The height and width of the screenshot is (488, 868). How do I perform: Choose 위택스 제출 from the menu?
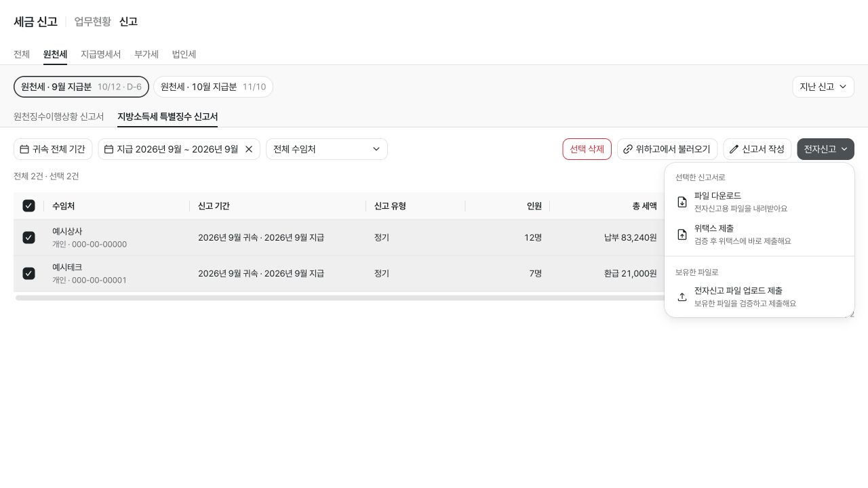(x=759, y=235)
